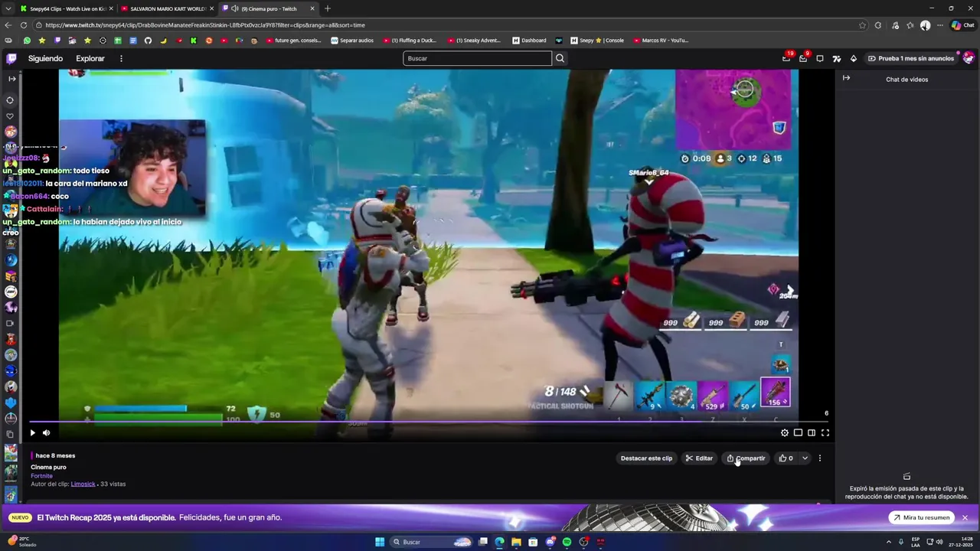Open Twitch notifications with 19 badge
980x551 pixels.
coord(786,58)
